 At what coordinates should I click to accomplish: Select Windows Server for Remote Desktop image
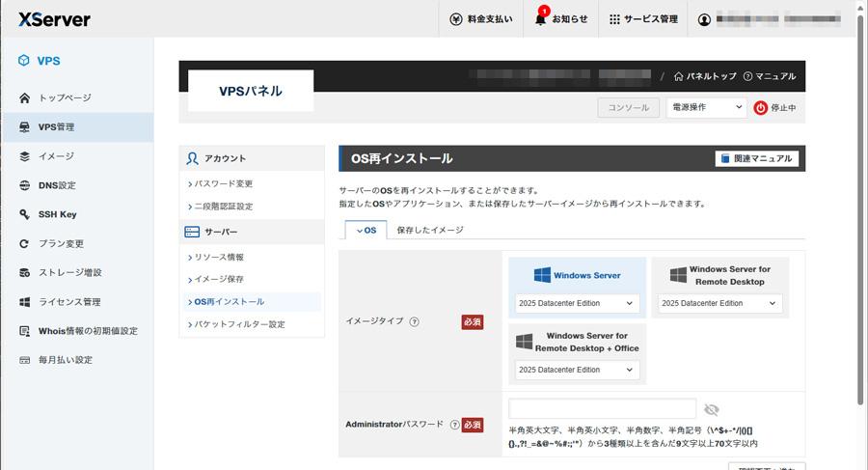point(720,275)
